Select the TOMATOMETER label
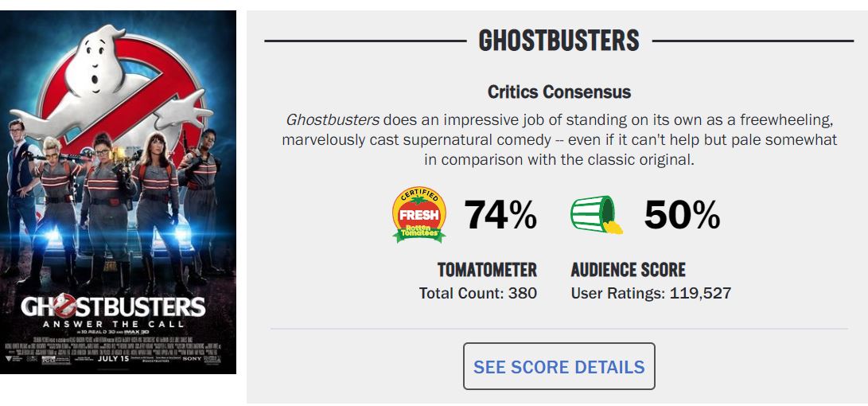Screen dimensions: 868x406 pos(487,270)
